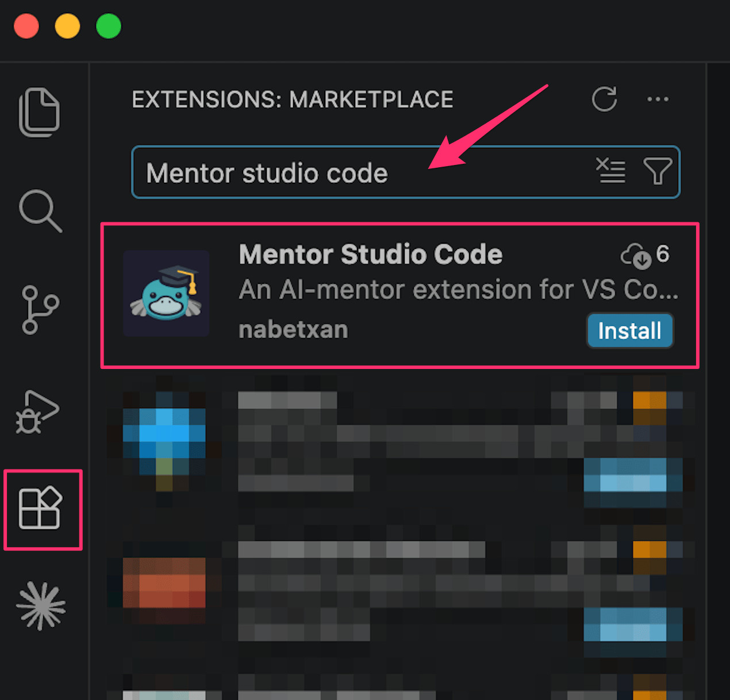Open the starburst icon view in activity bar
This screenshot has height=700, width=730.
(41, 606)
